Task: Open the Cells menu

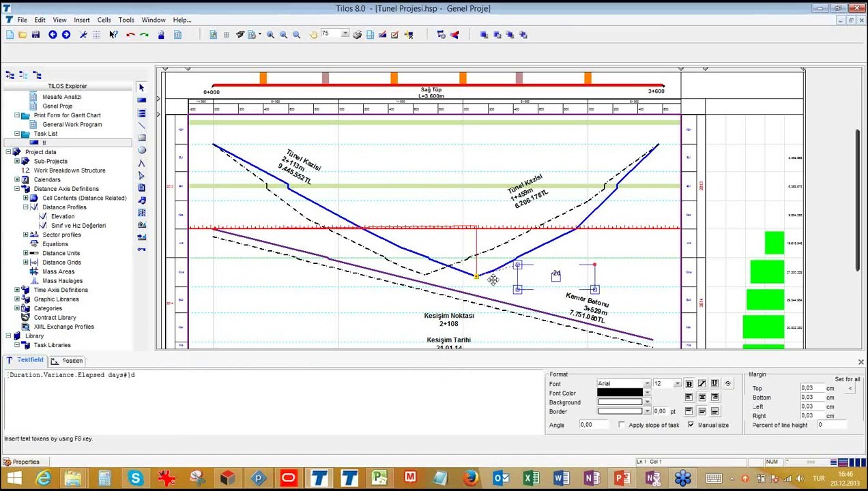Action: [x=104, y=20]
